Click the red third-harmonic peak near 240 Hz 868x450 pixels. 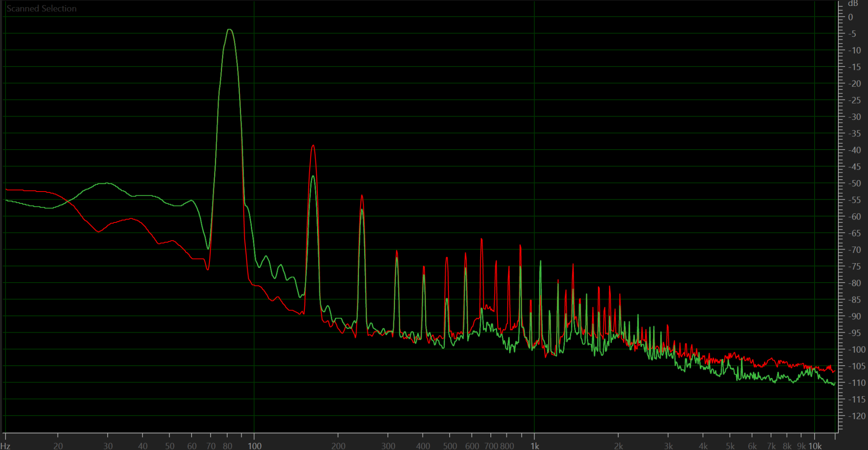pyautogui.click(x=362, y=196)
